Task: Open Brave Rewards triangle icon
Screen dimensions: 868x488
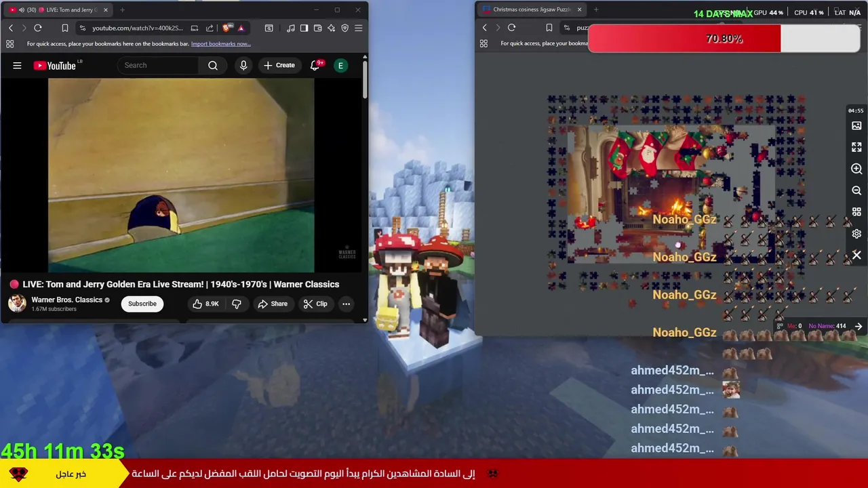Action: pyautogui.click(x=241, y=28)
